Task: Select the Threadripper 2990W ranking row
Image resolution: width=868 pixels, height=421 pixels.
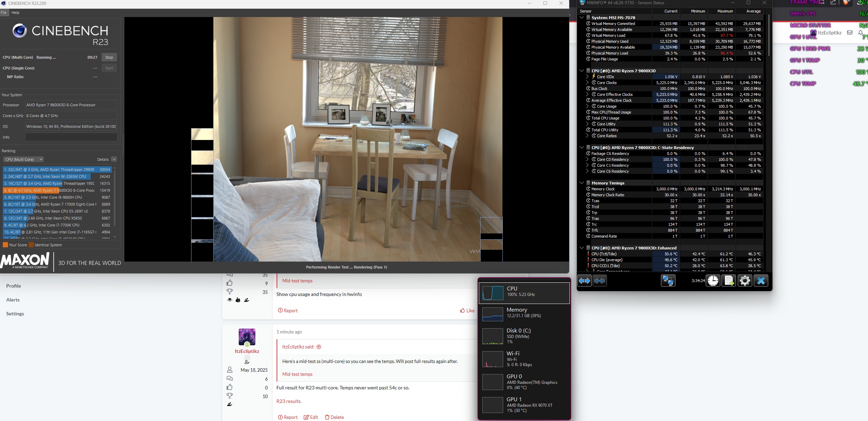Action: (57, 170)
